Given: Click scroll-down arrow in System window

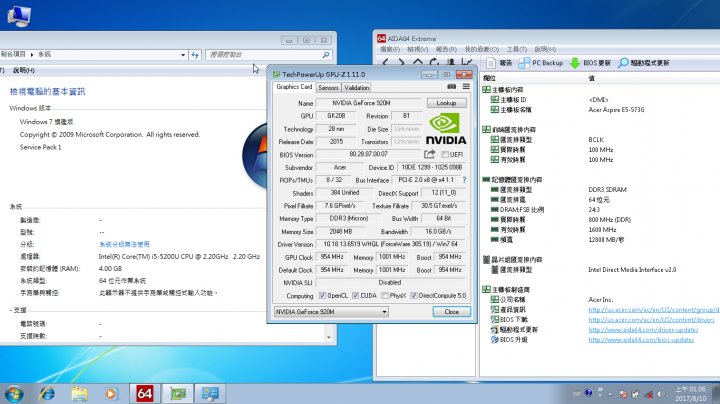Looking at the screenshot, I should coord(329,337).
